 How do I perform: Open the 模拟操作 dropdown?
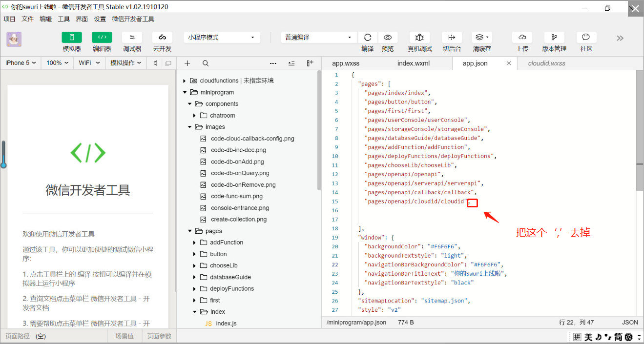click(x=126, y=63)
